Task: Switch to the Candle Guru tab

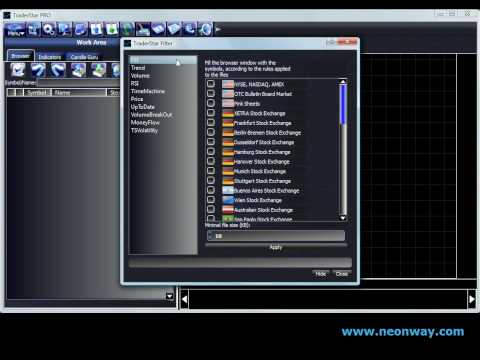Action: click(x=84, y=57)
